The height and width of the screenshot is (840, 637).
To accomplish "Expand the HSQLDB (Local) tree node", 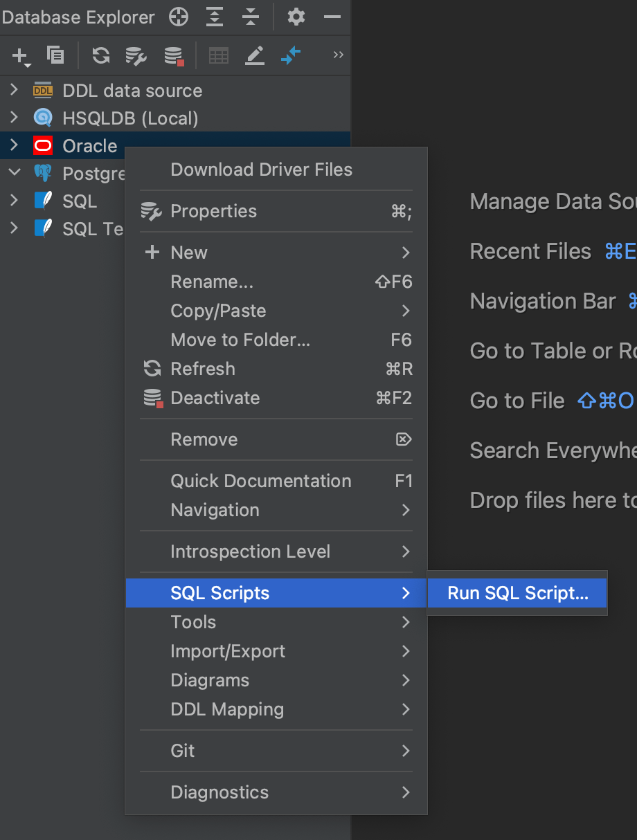I will point(13,118).
